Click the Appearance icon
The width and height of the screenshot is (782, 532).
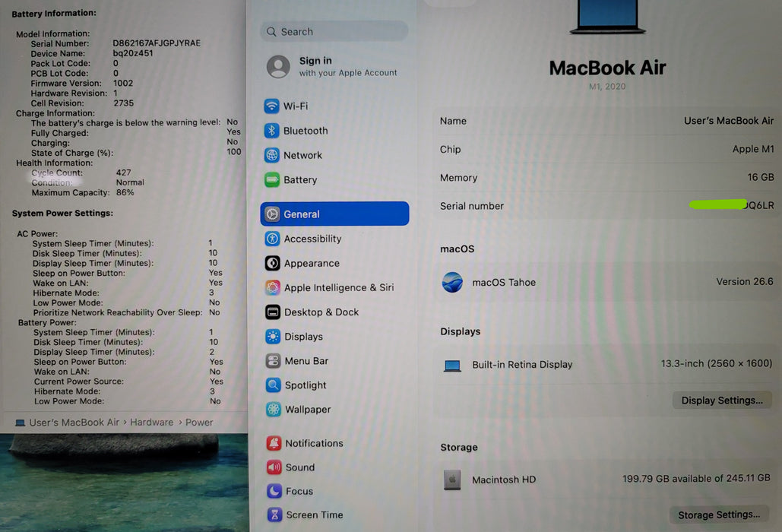(272, 263)
